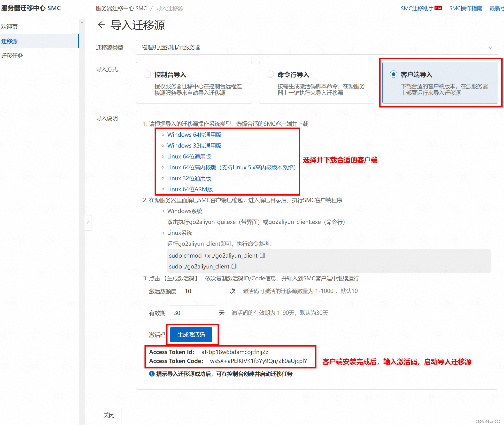Screen dimensions: 504x425
Task: Open 迁移任务 in the sidebar
Action: click(x=12, y=56)
